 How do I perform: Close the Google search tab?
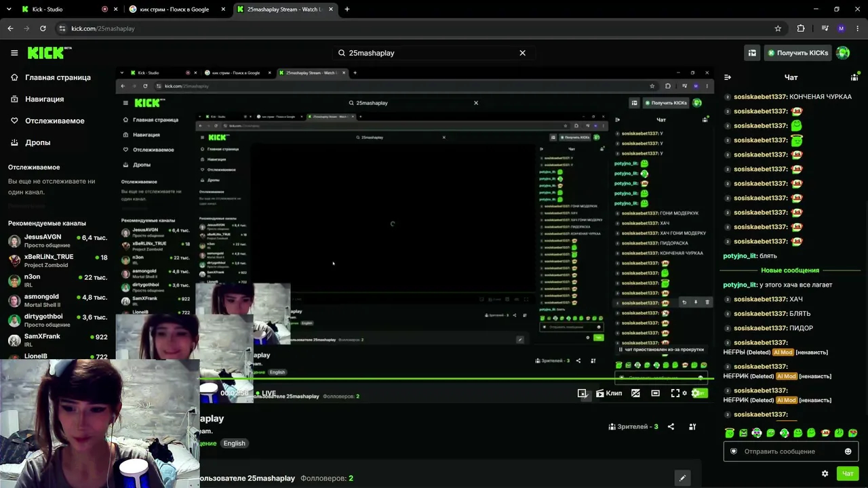coord(224,9)
